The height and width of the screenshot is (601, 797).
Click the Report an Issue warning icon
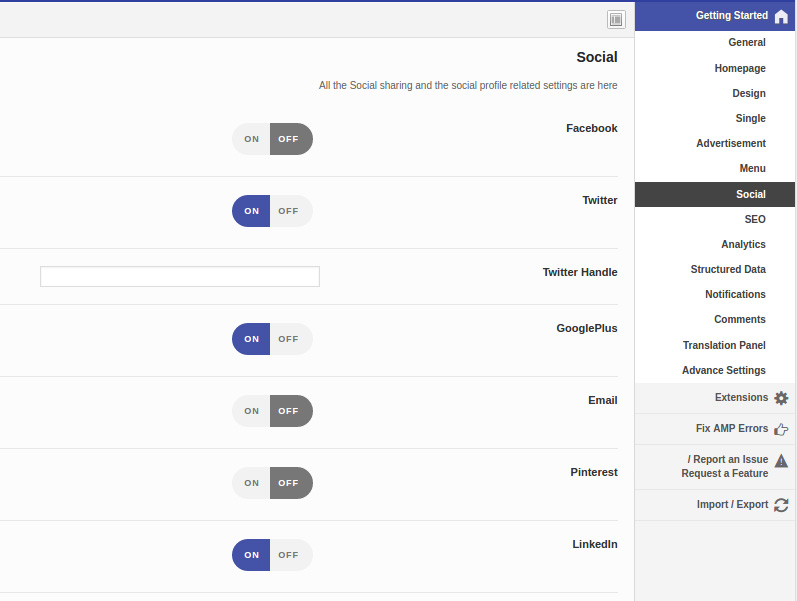point(781,461)
